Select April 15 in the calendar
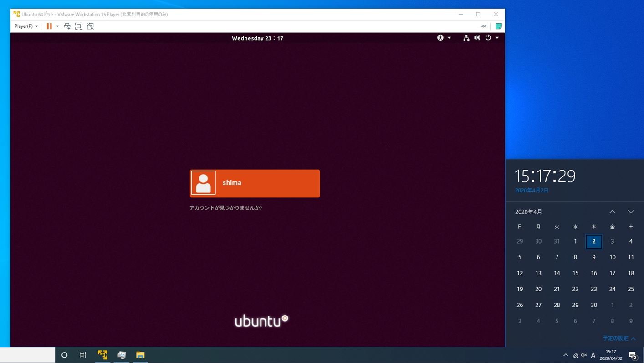The image size is (644, 363). pyautogui.click(x=575, y=273)
